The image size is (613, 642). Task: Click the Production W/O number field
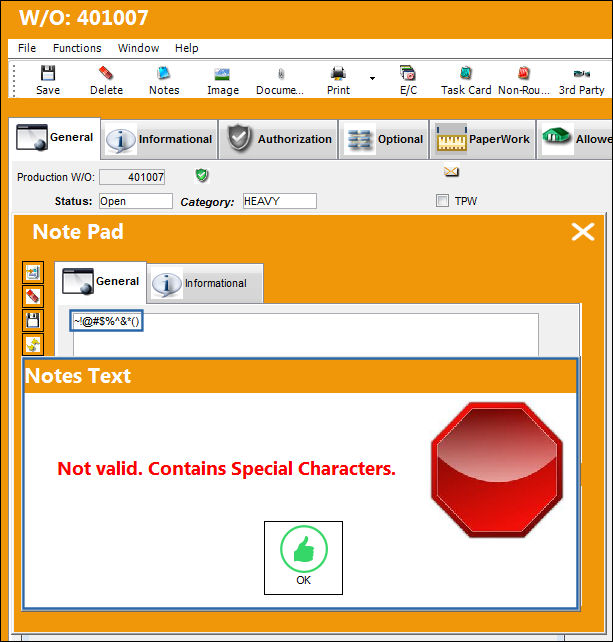132,177
